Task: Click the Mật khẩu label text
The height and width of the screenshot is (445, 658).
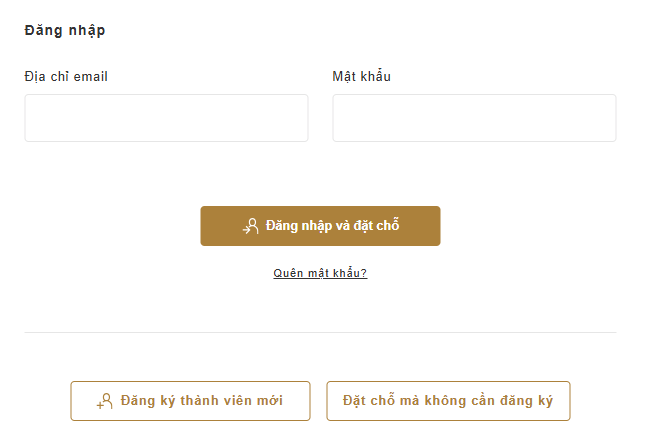Action: point(361,76)
